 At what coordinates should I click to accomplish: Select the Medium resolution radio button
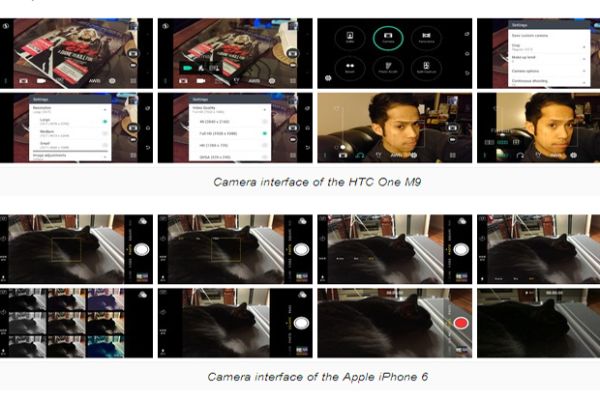(x=104, y=134)
